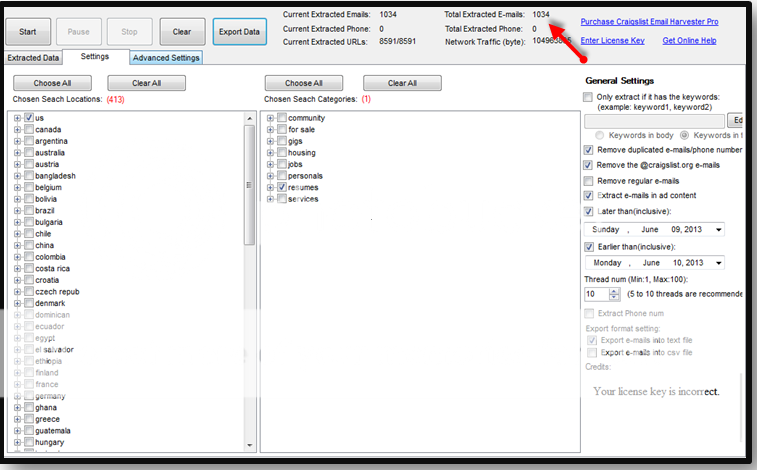Screen dimensions: 757x470
Task: Expand the personals category node
Action: click(270, 176)
